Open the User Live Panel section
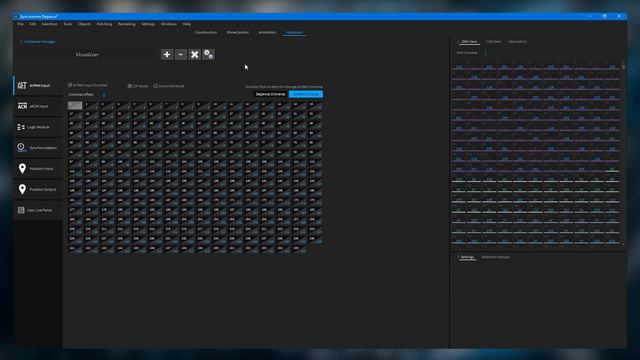 coord(38,210)
